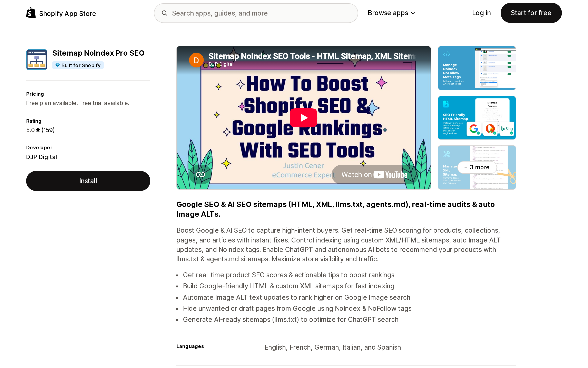The height and width of the screenshot is (368, 588).
Task: Click bullet 'Get real-time product SEO scores'
Action: coord(289,275)
